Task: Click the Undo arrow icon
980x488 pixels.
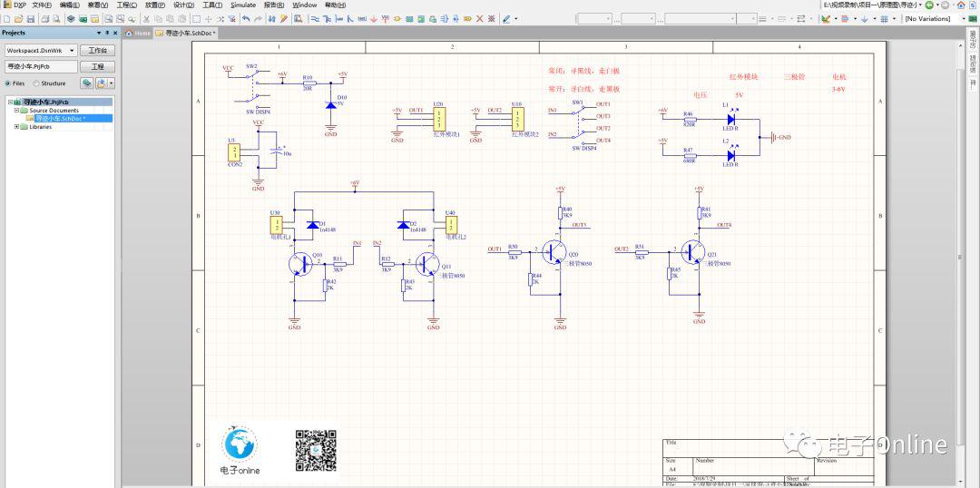Action: [246, 18]
